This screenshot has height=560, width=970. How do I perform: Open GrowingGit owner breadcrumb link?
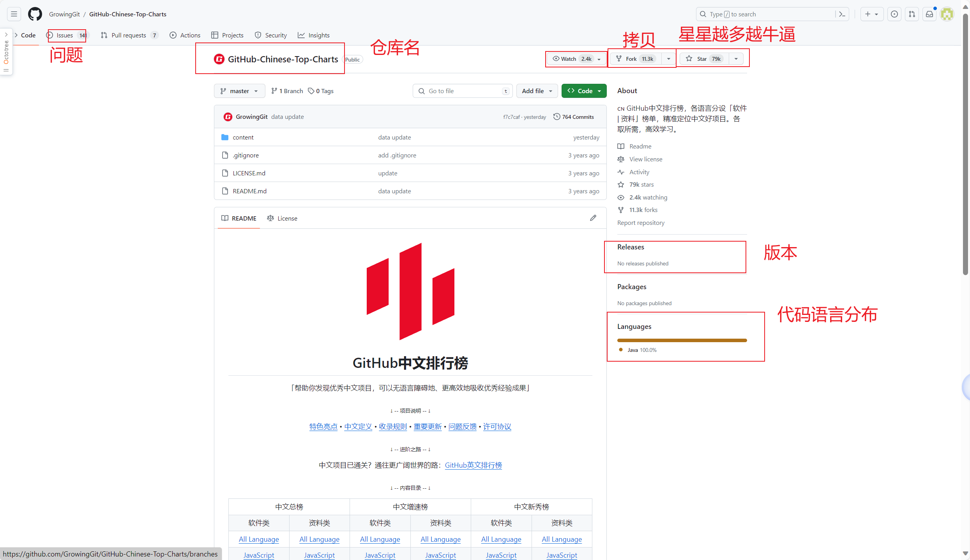click(64, 14)
